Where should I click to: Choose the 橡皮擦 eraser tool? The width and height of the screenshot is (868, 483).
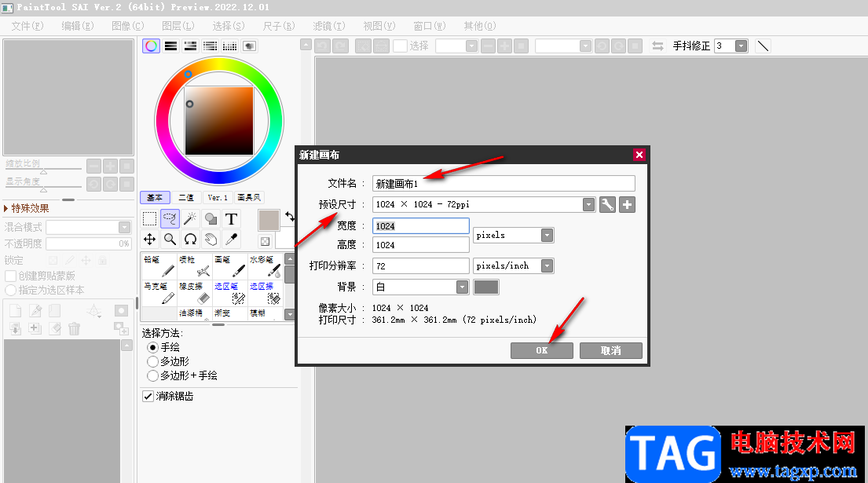point(194,293)
